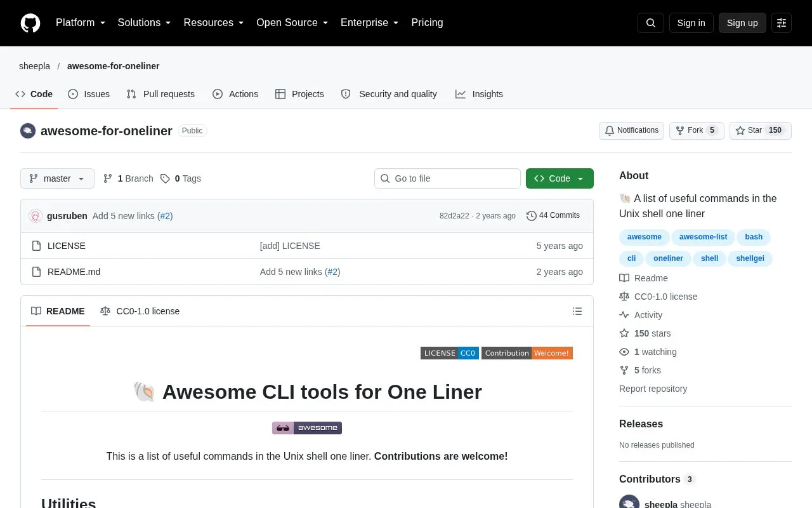Click the shellgei topic tag

(750, 258)
